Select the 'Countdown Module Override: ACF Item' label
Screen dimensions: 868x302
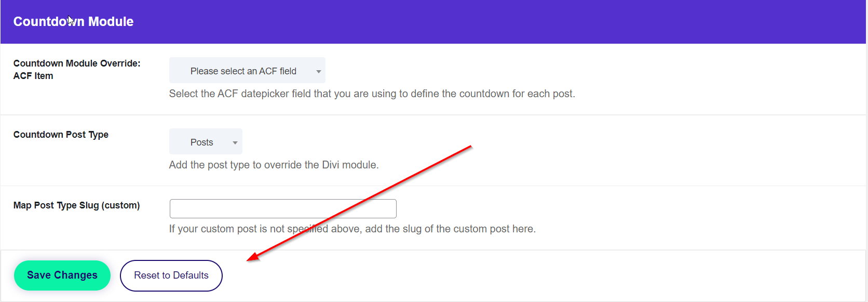(x=77, y=63)
